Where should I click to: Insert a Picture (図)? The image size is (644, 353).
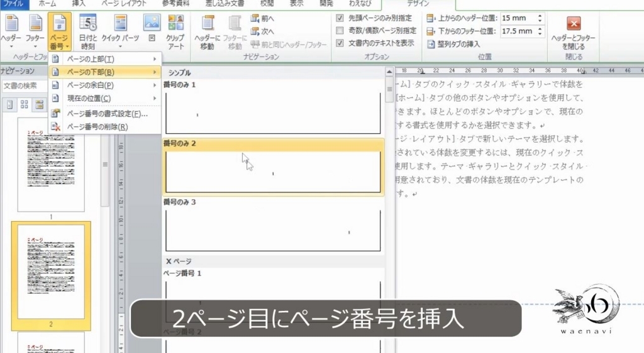152,29
